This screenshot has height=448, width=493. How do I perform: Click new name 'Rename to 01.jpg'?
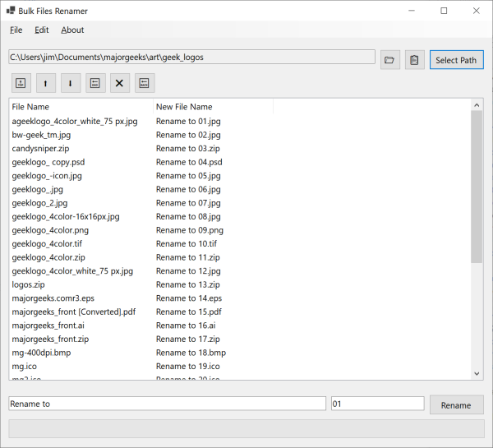[188, 122]
